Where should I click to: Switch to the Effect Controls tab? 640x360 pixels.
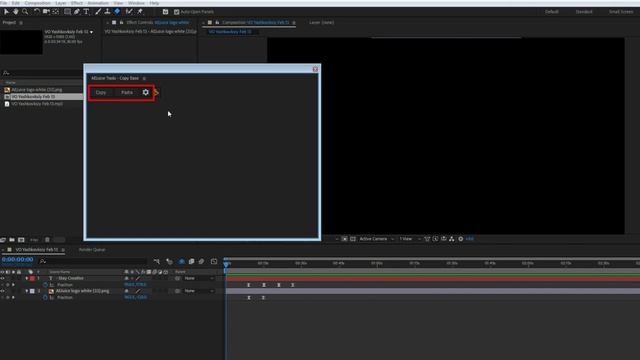tap(157, 23)
